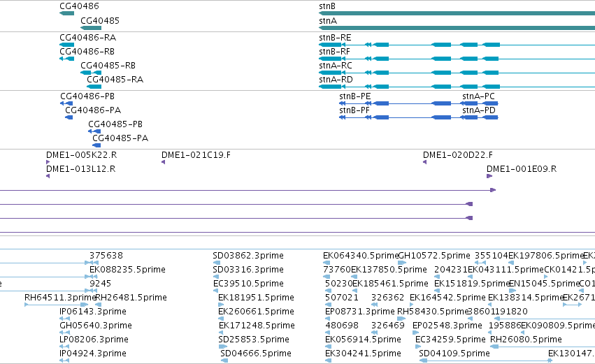Select protein label CG40486-PB
Image resolution: width=595 pixels, height=364 pixels.
pyautogui.click(x=87, y=96)
